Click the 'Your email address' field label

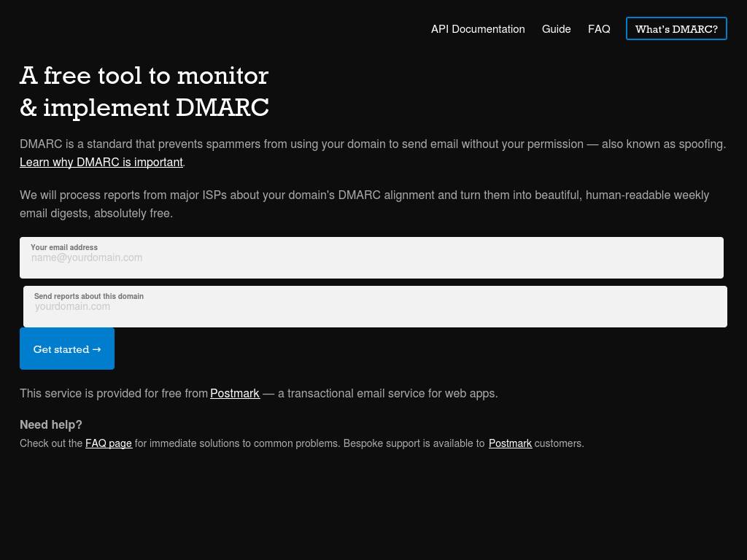coord(64,247)
